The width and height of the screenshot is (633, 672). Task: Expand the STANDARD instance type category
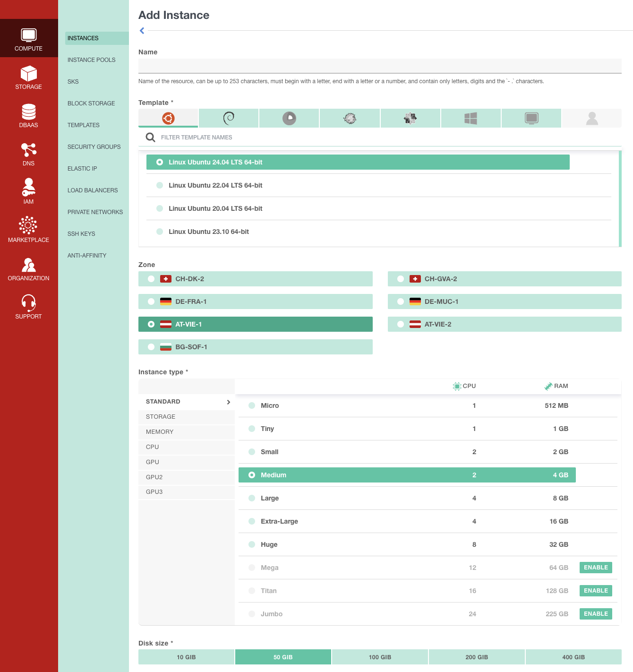pos(186,402)
